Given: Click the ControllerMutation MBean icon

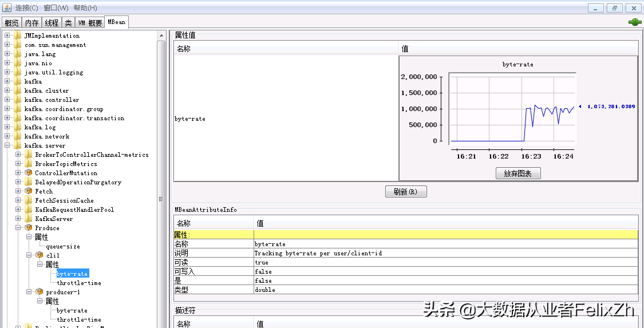Looking at the screenshot, I should (28, 173).
